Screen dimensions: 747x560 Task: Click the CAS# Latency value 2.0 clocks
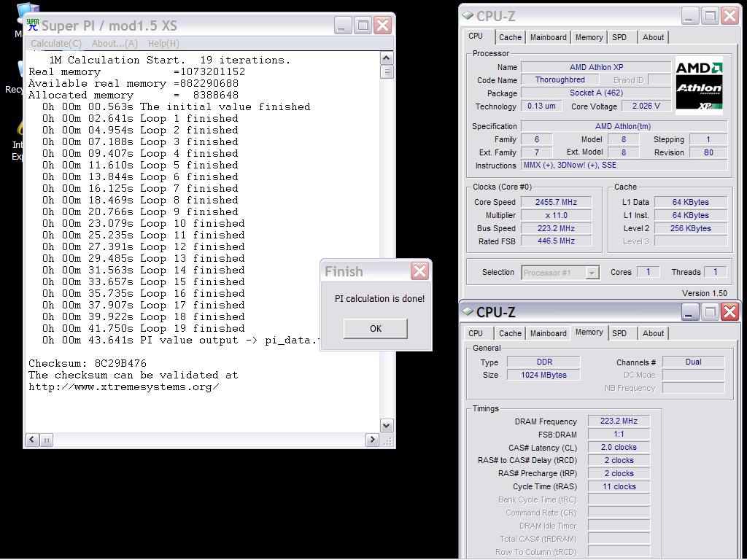point(619,447)
